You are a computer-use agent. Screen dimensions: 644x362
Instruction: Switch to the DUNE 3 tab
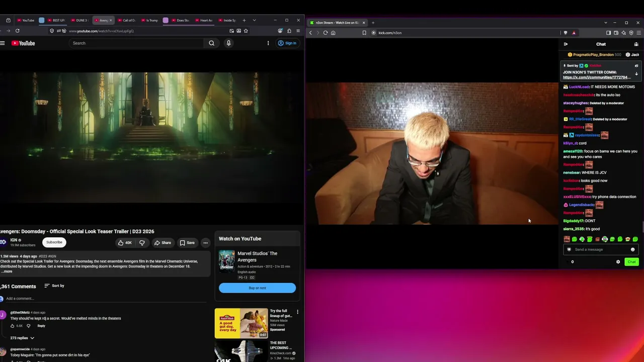click(x=79, y=20)
